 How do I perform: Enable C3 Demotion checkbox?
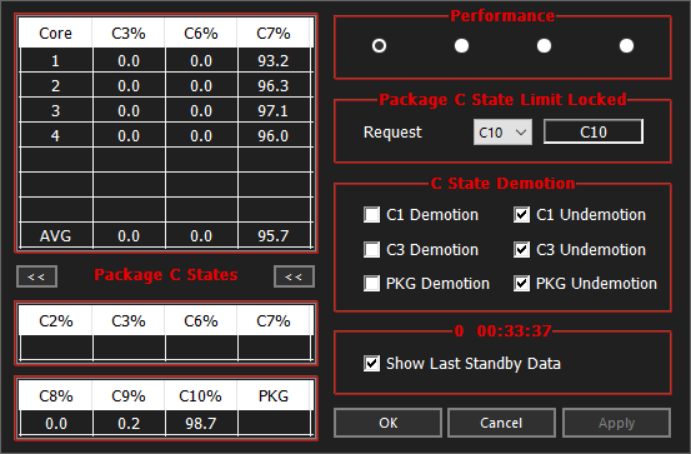point(372,249)
